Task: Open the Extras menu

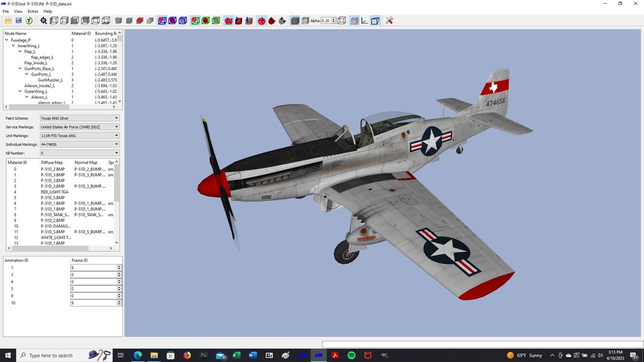Action: [x=33, y=12]
